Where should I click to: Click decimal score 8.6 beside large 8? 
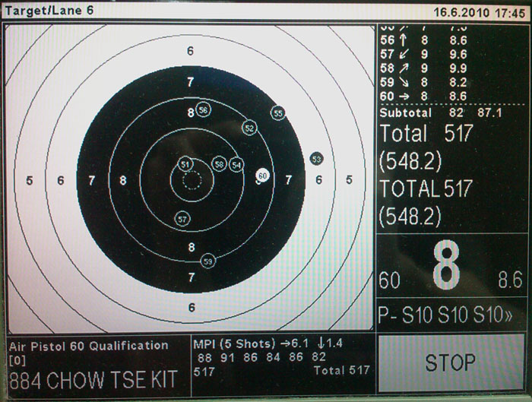pos(510,280)
